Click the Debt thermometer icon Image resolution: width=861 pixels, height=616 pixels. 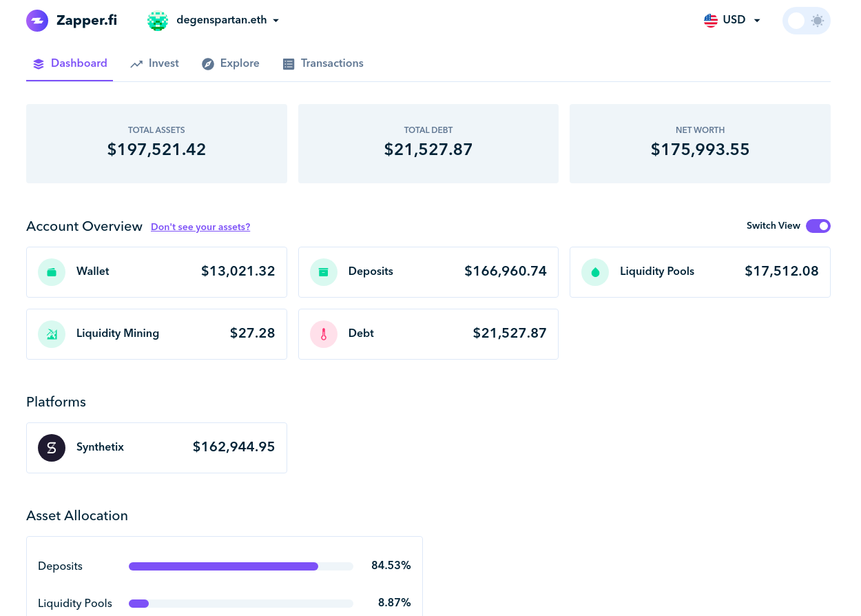[324, 334]
